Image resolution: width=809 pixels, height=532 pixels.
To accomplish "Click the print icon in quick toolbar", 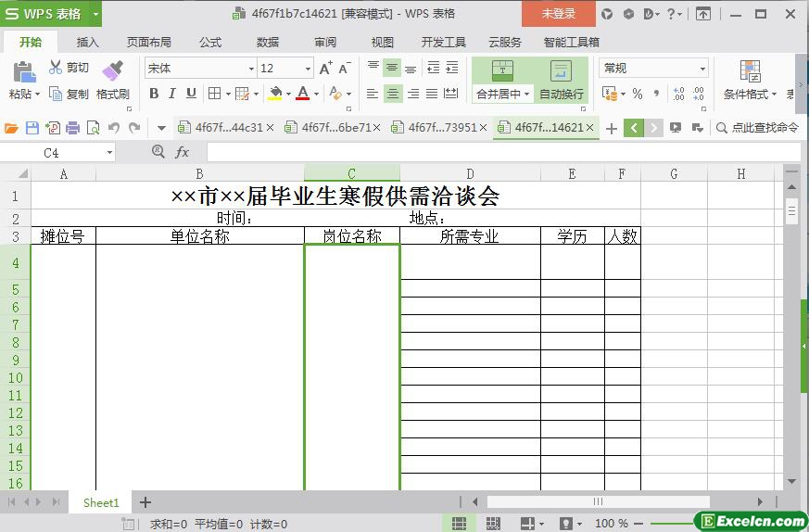I will tap(73, 128).
